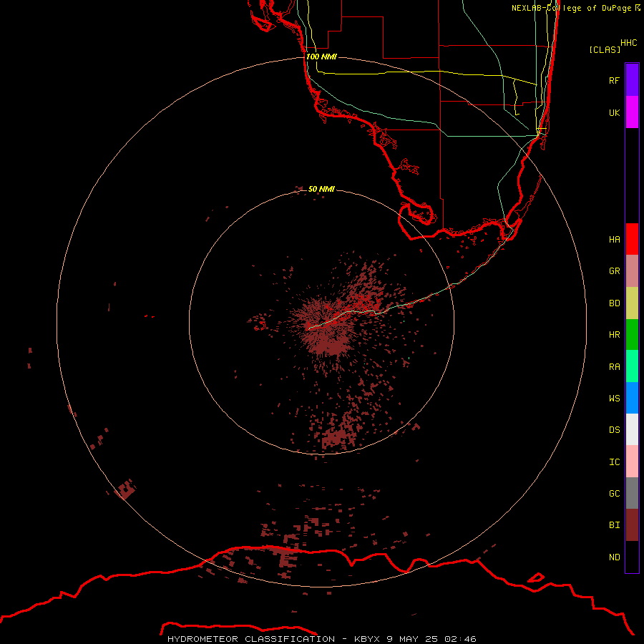Viewport: 644px width, 644px height.
Task: Pick the RA light-green legend swatch
Action: 632,366
